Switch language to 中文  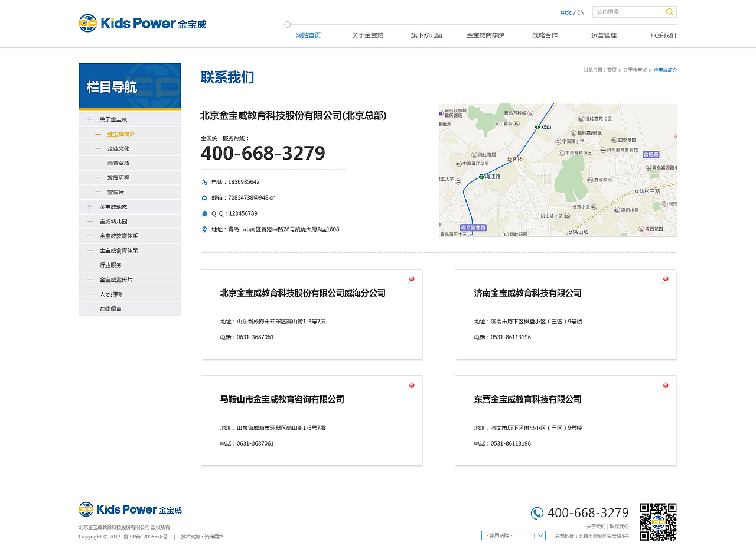(x=566, y=12)
